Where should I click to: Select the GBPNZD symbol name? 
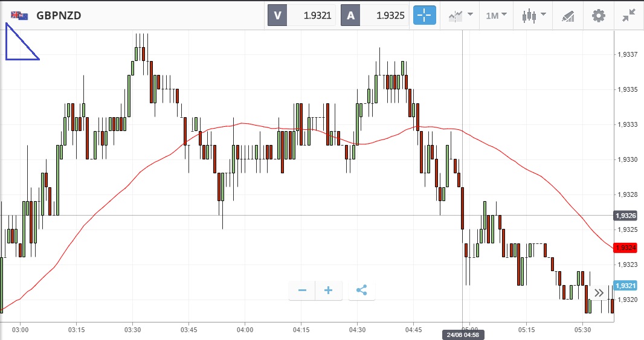tap(59, 16)
